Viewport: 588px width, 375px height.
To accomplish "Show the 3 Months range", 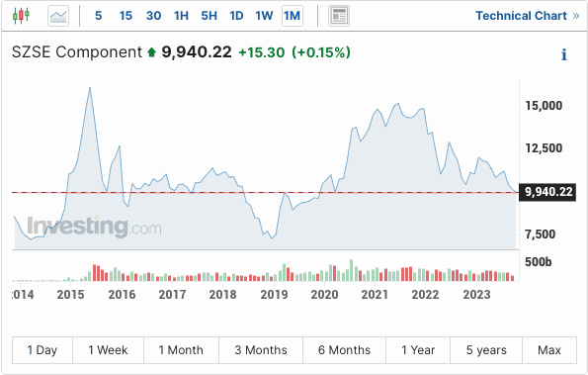I will point(261,350).
